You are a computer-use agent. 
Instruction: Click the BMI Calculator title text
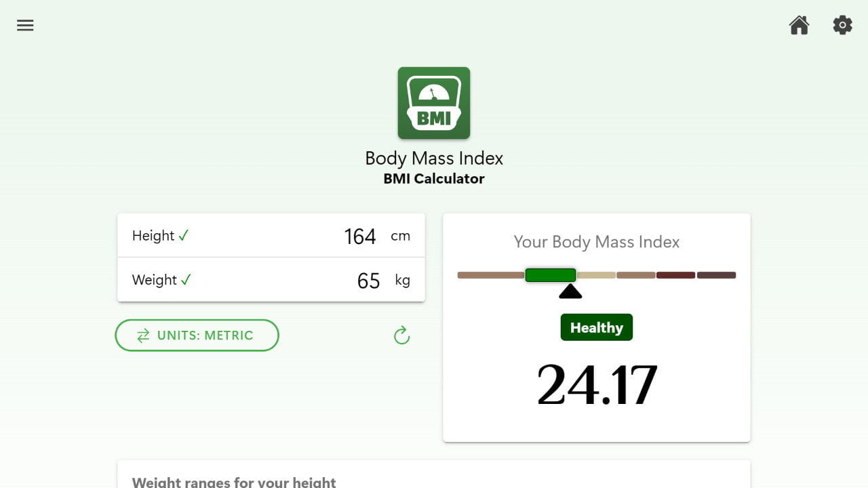coord(434,178)
